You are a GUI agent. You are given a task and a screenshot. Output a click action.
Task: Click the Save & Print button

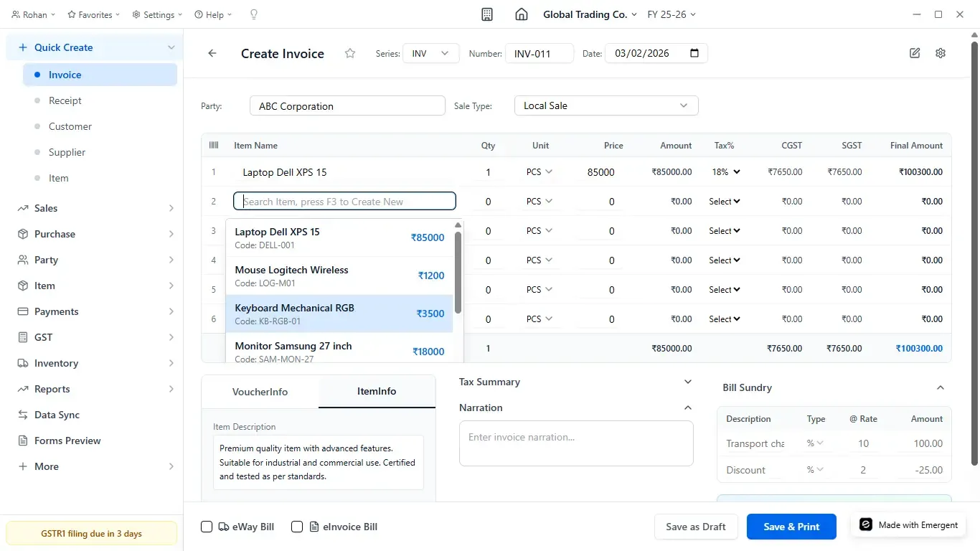791,526
